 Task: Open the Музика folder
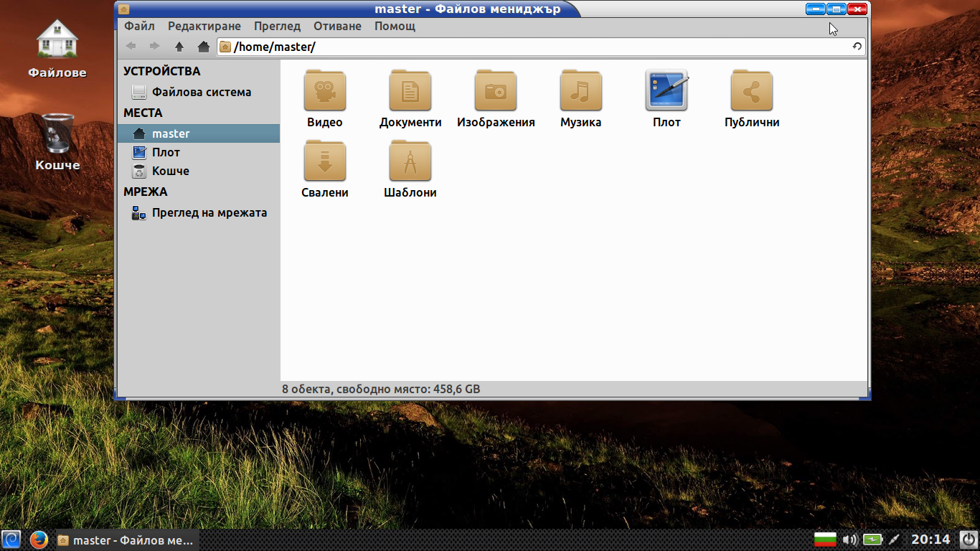tap(581, 99)
